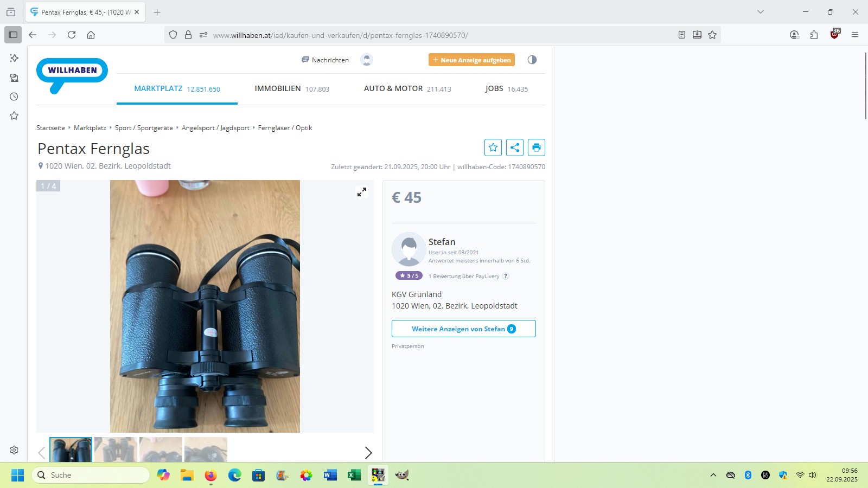The height and width of the screenshot is (488, 868).
Task: Select the second image thumbnail
Action: tap(116, 450)
